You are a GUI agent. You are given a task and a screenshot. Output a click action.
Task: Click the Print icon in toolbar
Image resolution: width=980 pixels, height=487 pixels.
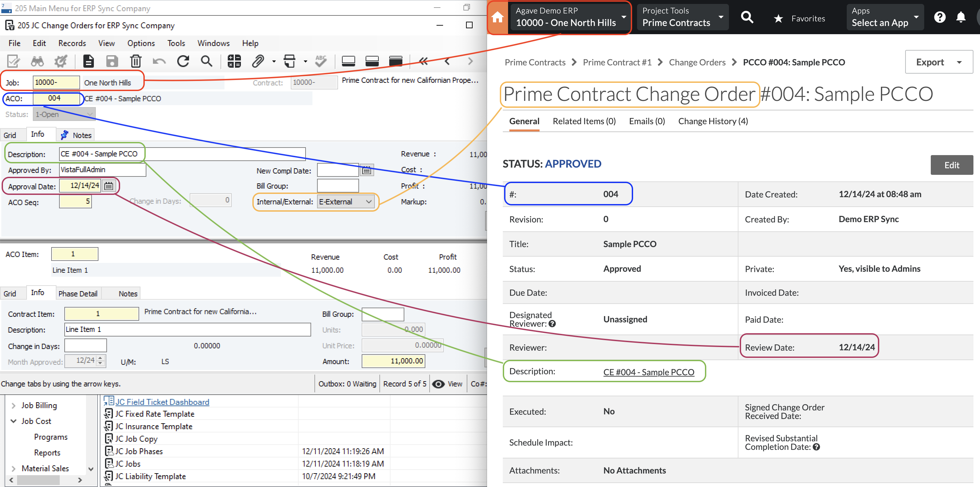pos(289,61)
